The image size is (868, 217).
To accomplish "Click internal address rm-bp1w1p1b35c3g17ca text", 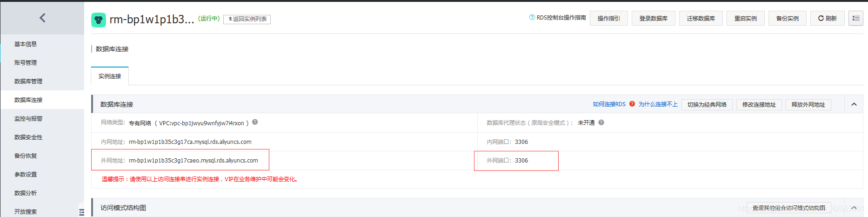I will 190,142.
